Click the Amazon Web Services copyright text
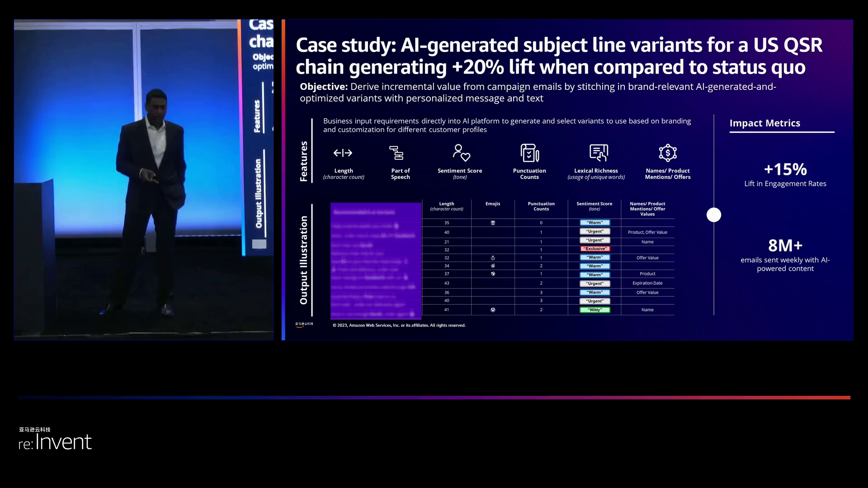 (399, 325)
